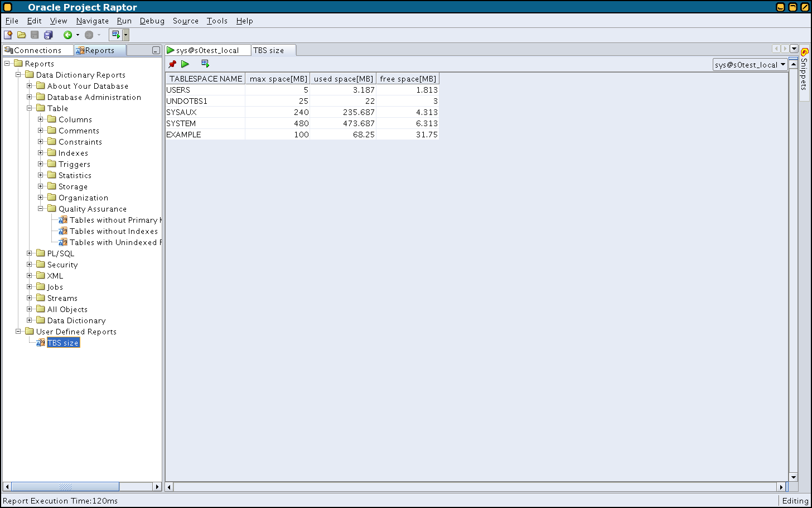The width and height of the screenshot is (812, 508).
Task: Click the grey Forward navigation arrow
Action: [x=89, y=35]
